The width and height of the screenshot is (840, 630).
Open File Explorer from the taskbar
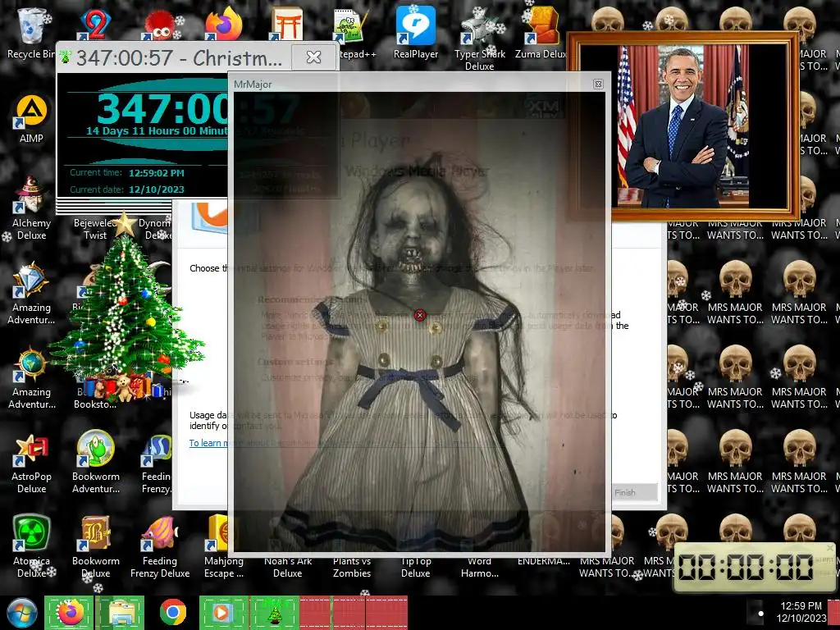[120, 613]
